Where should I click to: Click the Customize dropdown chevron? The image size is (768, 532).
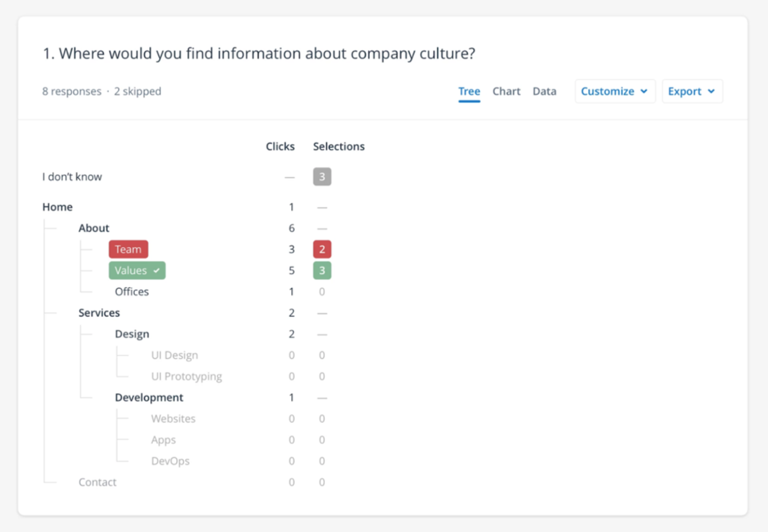pos(643,91)
